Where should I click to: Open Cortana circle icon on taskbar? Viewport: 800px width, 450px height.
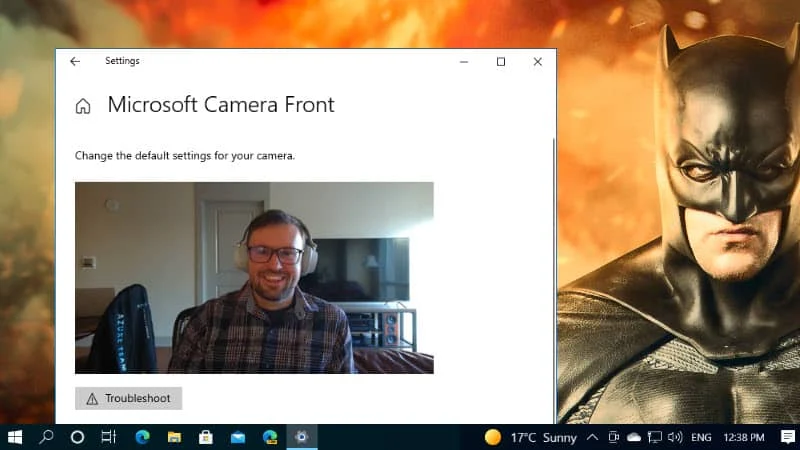point(78,437)
